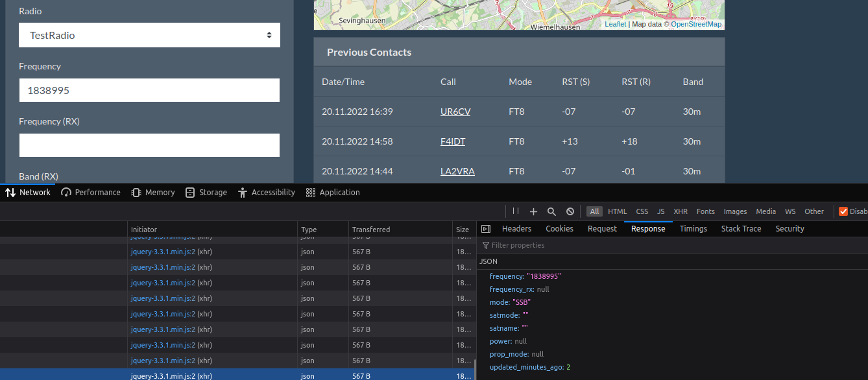The width and height of the screenshot is (868, 380).
Task: Open the UR6CV contact link
Action: [455, 111]
